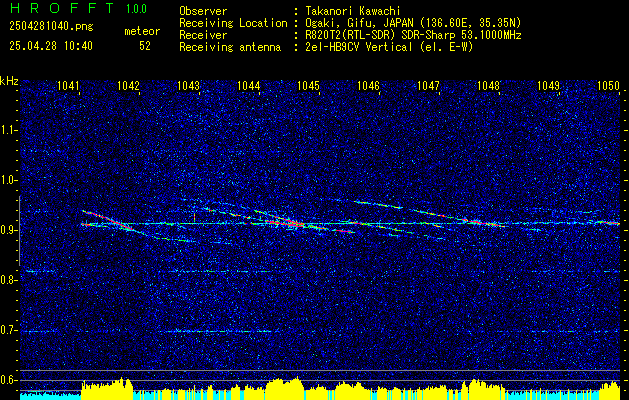Click the Receiving antenna field label
Viewport: 629px width, 400px height.
230,47
